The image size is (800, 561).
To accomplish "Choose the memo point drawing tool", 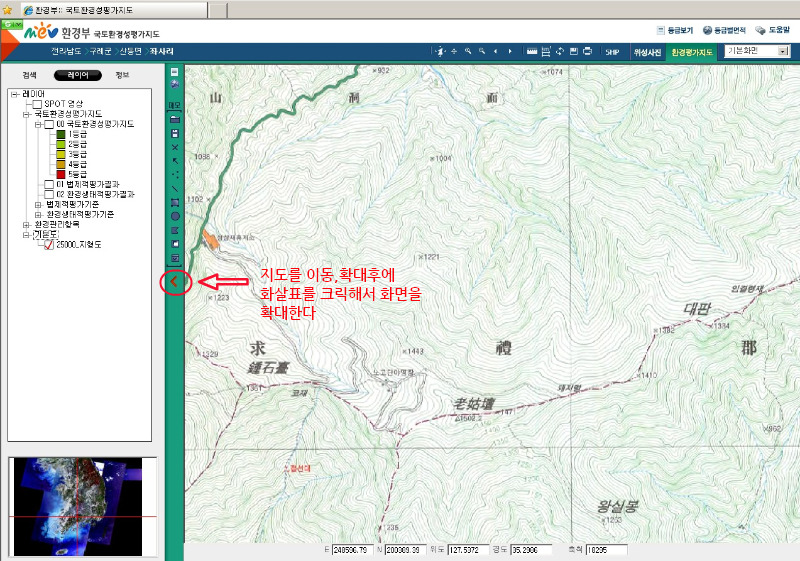I will (174, 175).
